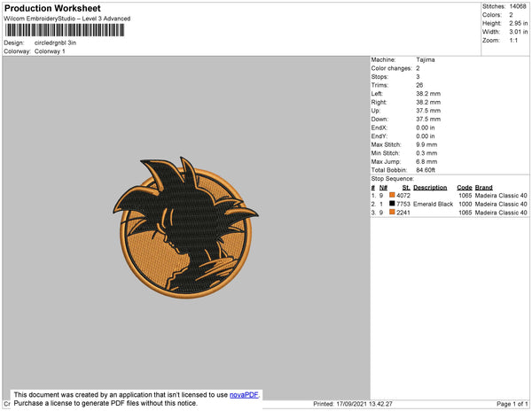Click the Stitches count value 14068
This screenshot has width=532, height=411.
(x=518, y=6)
